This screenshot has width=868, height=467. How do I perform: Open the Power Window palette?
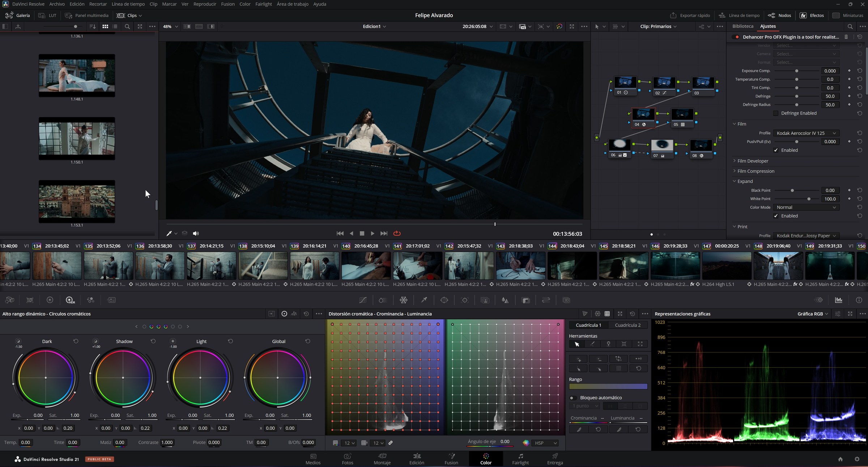(x=444, y=300)
